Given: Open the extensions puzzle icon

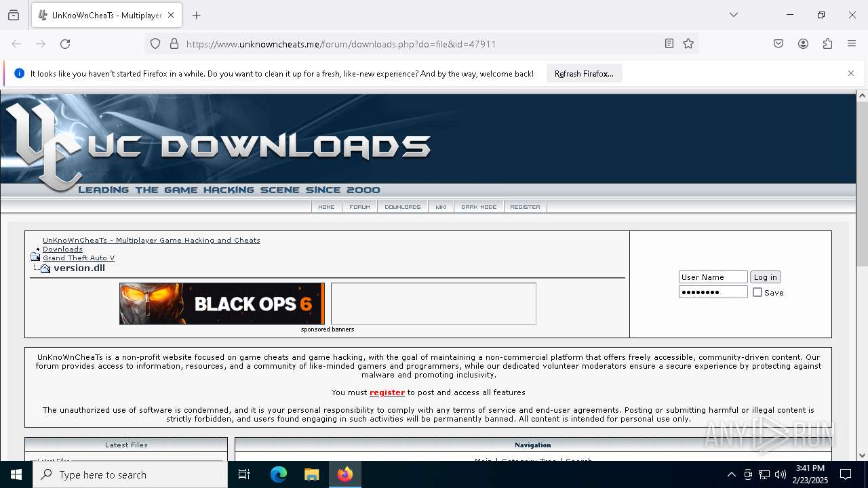Looking at the screenshot, I should tap(827, 44).
